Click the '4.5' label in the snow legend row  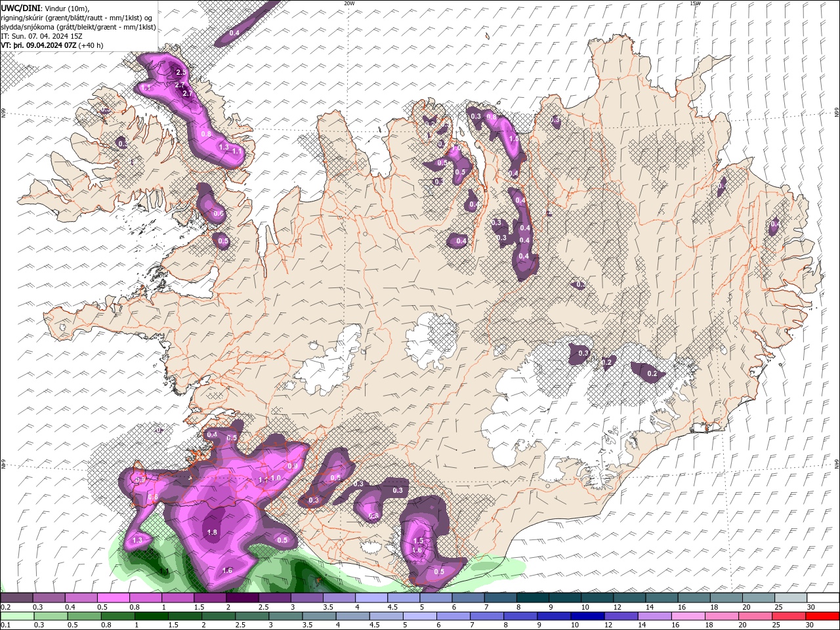click(392, 607)
